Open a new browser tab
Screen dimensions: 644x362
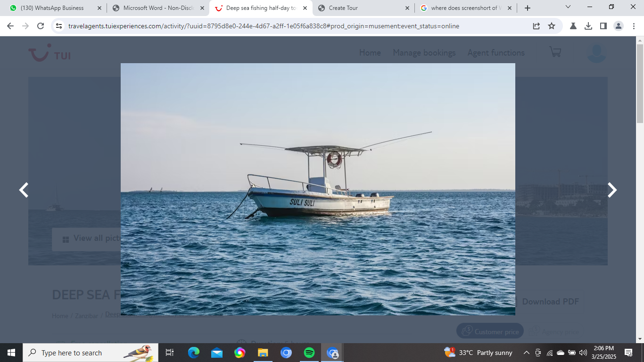[527, 8]
